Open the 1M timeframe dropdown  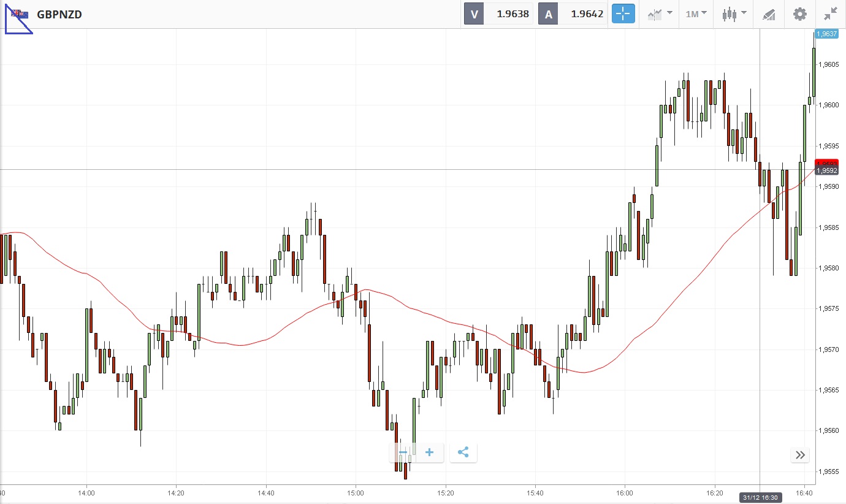click(x=696, y=13)
